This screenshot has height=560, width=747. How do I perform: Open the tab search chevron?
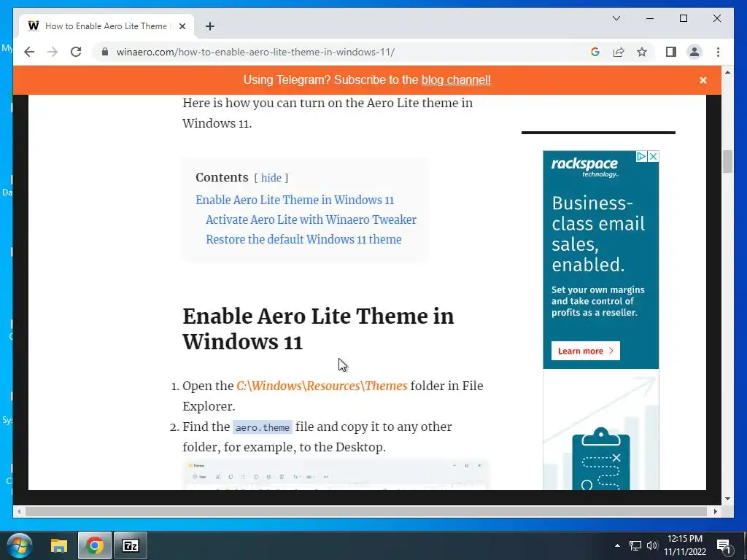pos(616,18)
